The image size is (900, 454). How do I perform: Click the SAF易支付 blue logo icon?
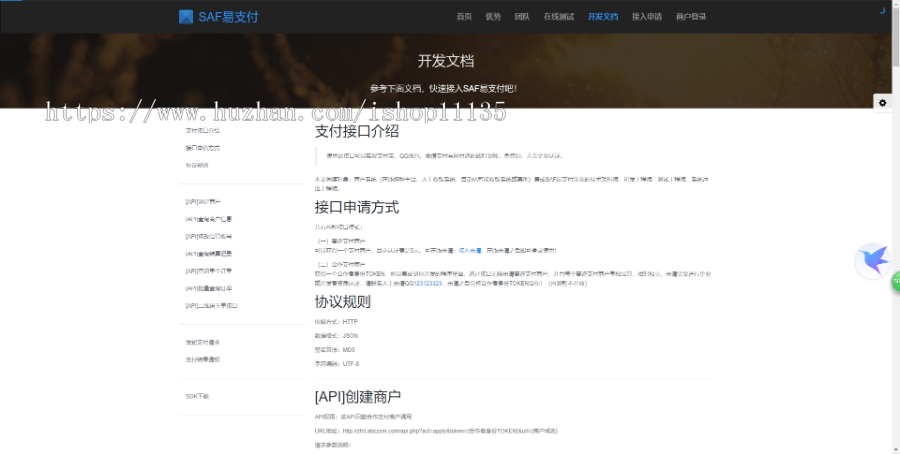pyautogui.click(x=186, y=17)
